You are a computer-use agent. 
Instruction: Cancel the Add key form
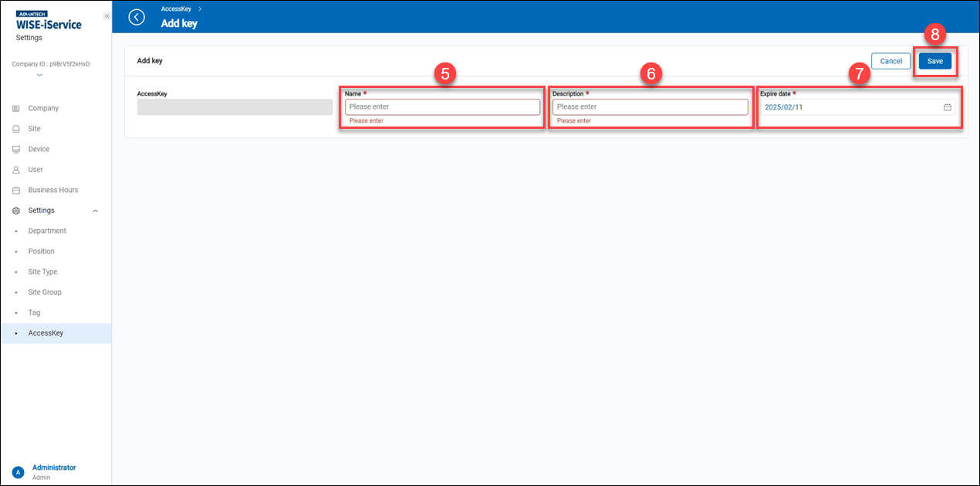890,60
